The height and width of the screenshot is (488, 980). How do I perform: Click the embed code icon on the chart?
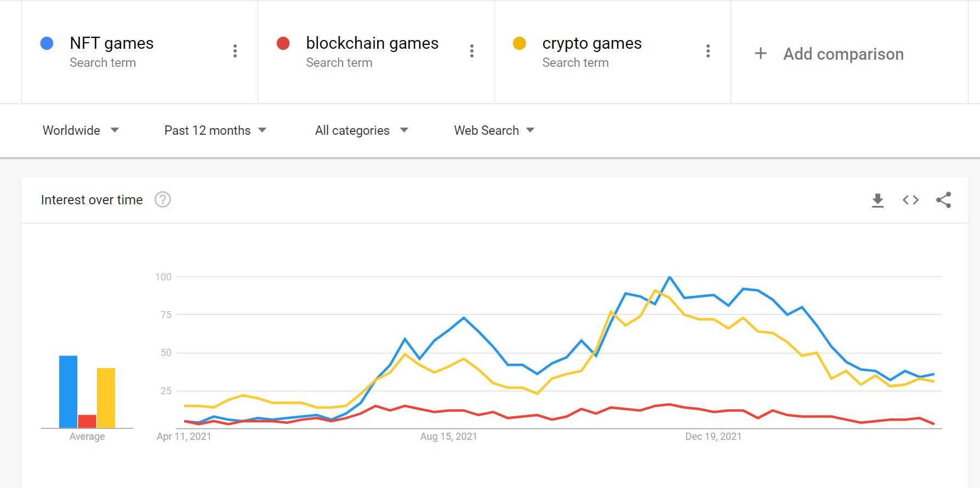pyautogui.click(x=910, y=200)
